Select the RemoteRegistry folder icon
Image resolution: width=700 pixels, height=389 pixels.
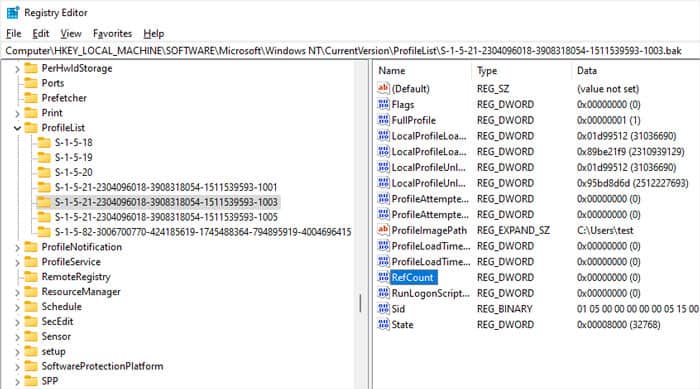pyautogui.click(x=31, y=277)
